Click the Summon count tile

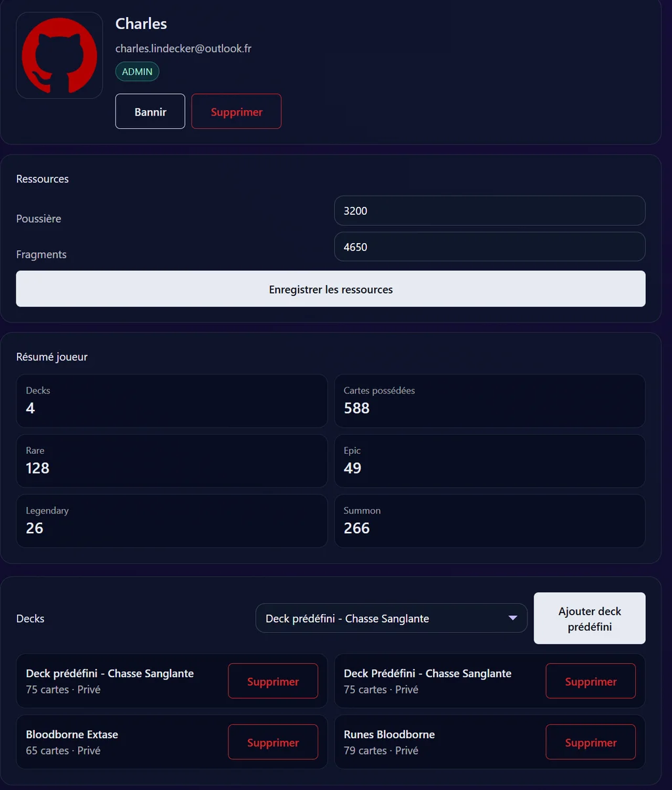coord(490,521)
